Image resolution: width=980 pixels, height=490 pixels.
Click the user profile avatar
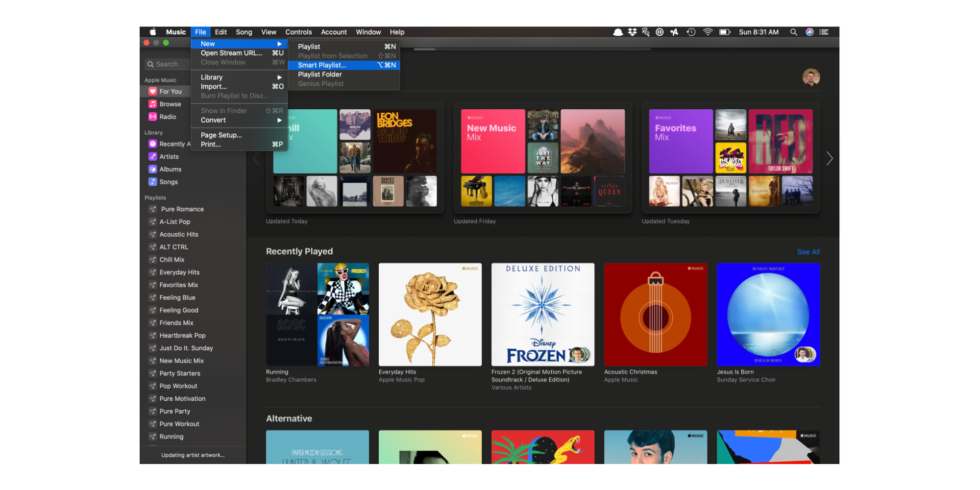click(x=811, y=77)
